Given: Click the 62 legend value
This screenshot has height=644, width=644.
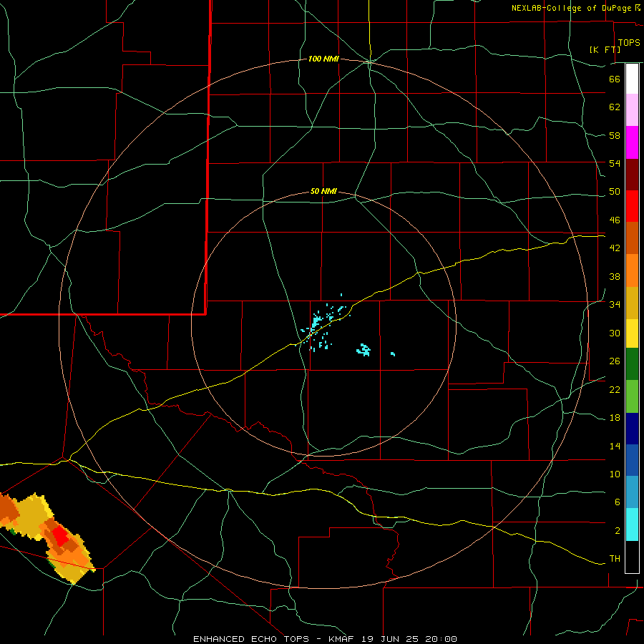Looking at the screenshot, I should [x=615, y=107].
